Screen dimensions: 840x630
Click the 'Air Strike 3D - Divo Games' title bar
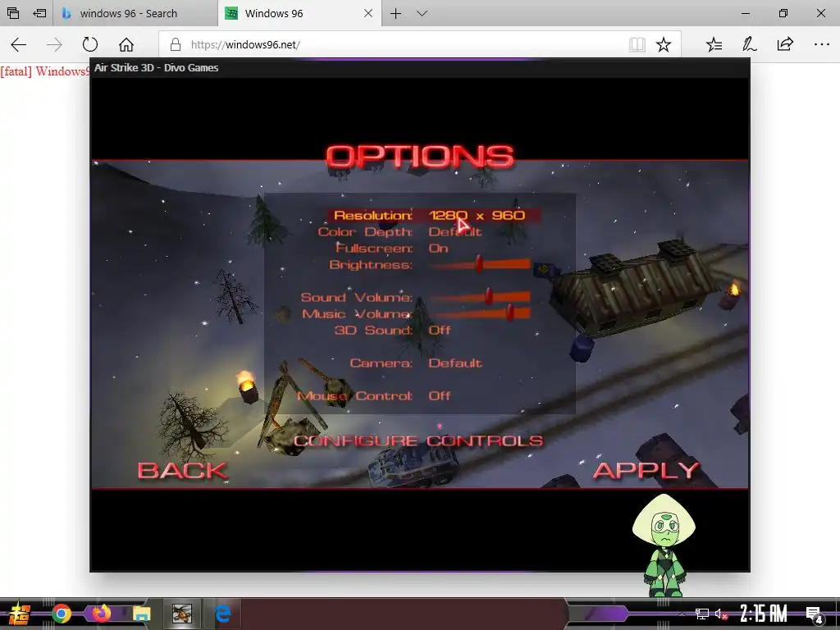(x=419, y=68)
